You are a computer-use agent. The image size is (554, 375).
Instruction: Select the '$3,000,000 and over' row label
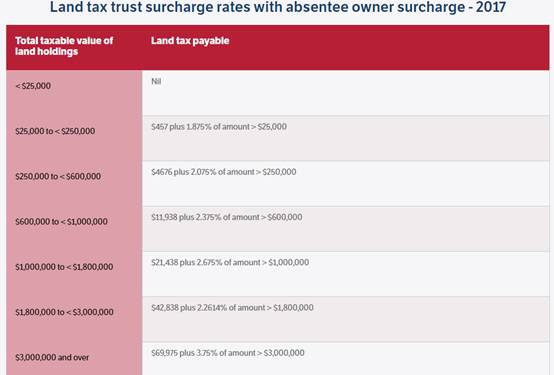52,357
